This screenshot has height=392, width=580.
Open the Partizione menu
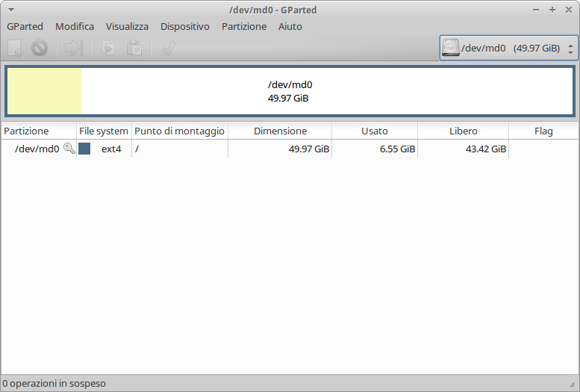[243, 26]
